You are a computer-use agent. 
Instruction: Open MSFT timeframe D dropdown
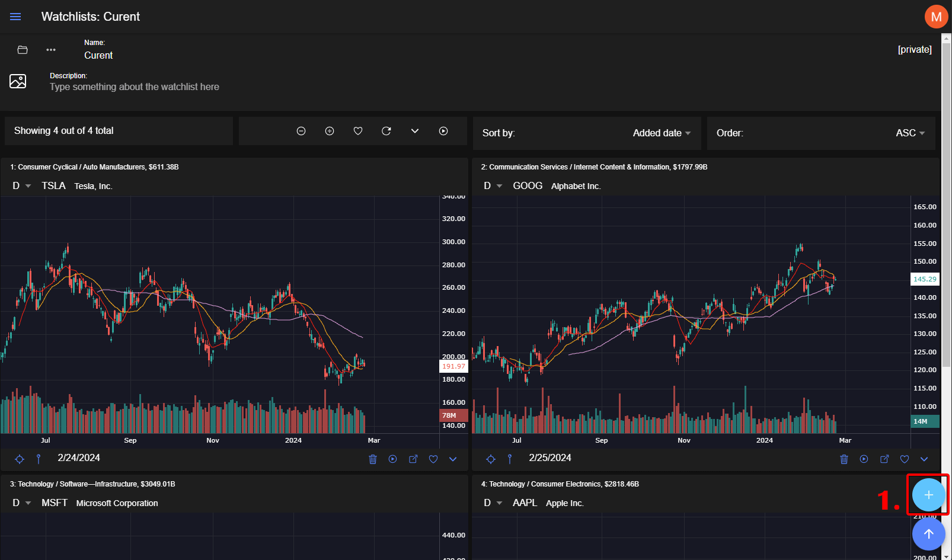[x=21, y=503]
